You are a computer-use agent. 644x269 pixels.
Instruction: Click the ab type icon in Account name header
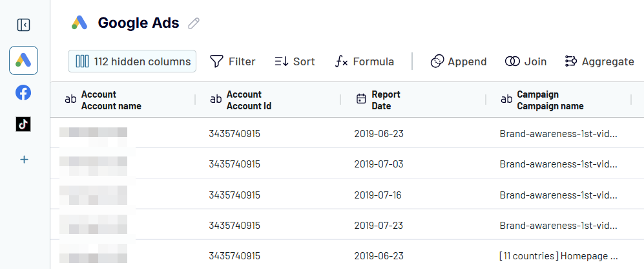tap(70, 99)
